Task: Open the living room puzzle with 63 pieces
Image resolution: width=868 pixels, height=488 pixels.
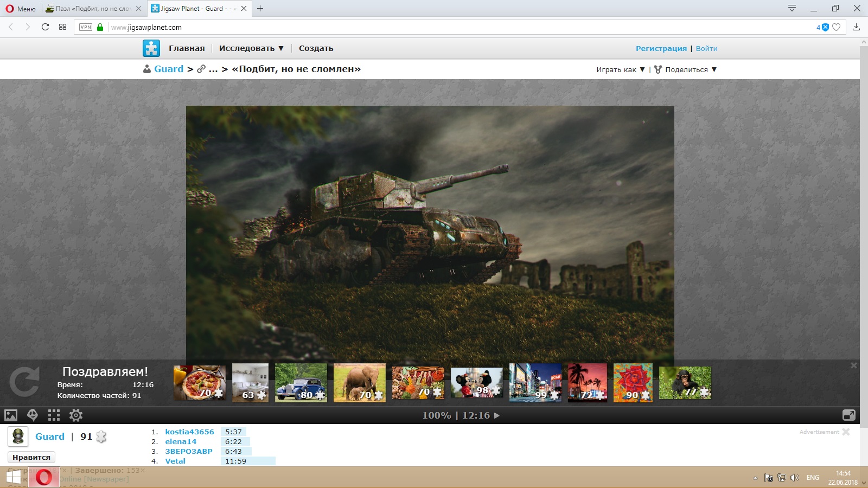Action: (x=251, y=383)
